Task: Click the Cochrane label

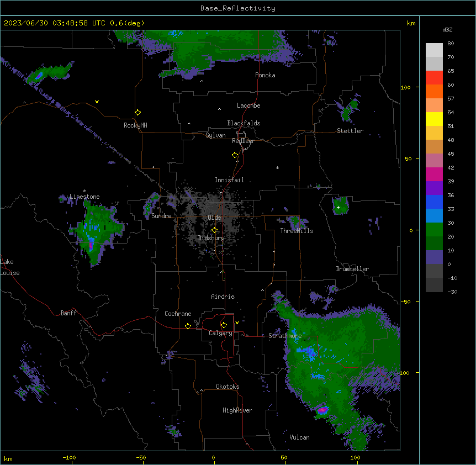Action: [x=178, y=314]
